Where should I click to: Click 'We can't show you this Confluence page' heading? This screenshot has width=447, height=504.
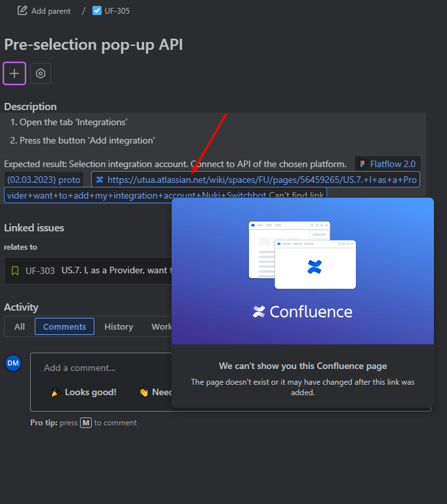tap(303, 366)
